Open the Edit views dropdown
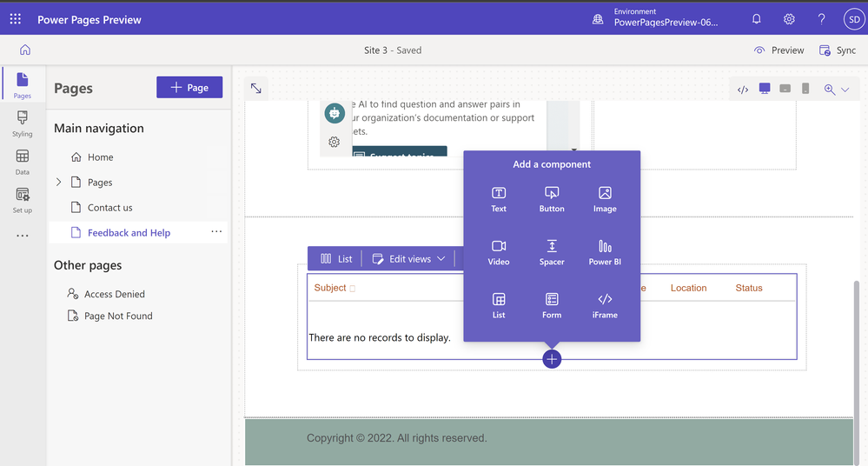The image size is (868, 466). [x=408, y=259]
